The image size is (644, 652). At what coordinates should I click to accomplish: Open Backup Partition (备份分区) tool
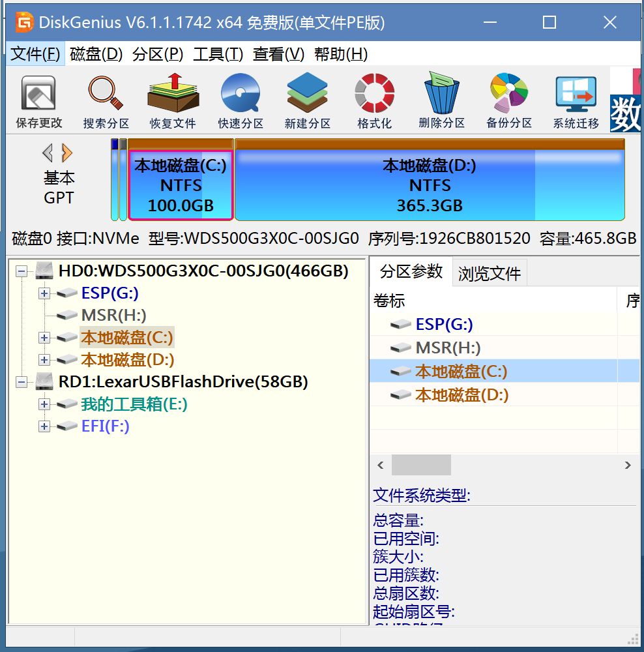(509, 102)
